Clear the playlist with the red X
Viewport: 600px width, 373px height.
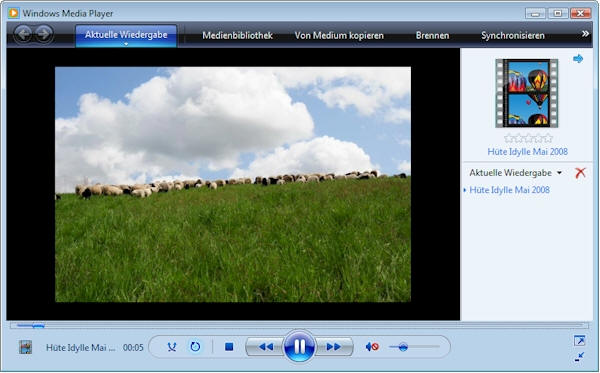click(580, 173)
